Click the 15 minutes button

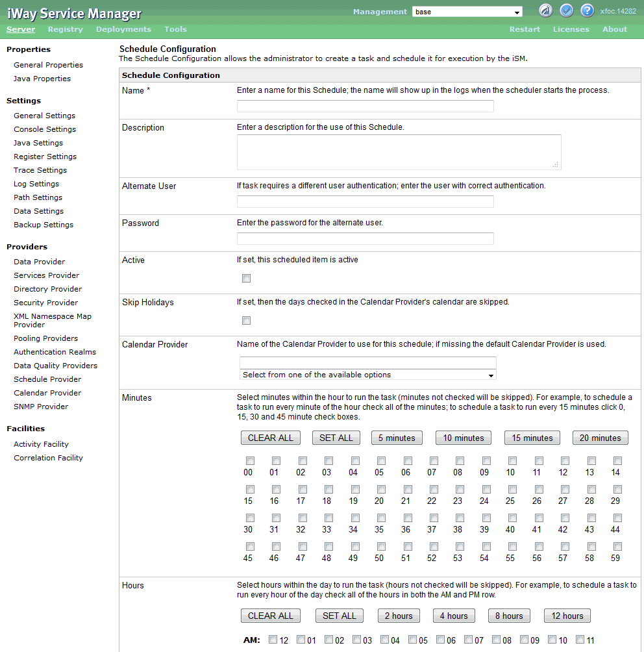pos(532,438)
